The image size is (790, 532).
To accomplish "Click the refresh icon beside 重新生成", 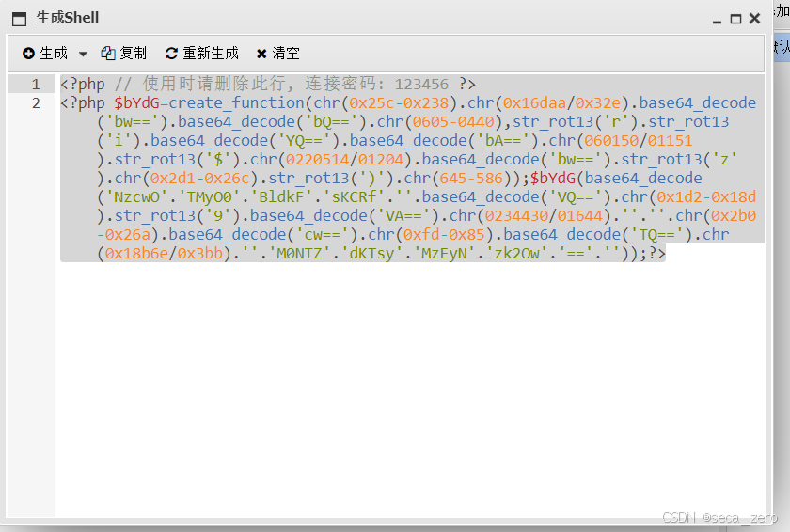I will click(x=171, y=54).
